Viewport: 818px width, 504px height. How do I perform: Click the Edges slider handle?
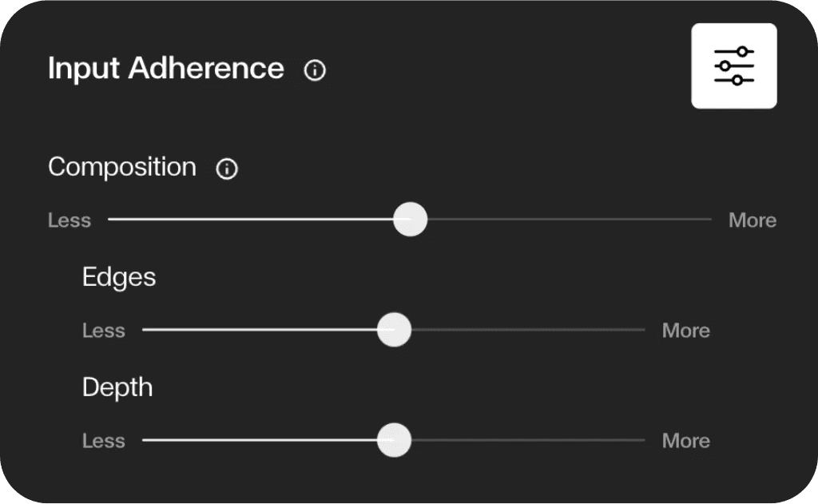[394, 330]
